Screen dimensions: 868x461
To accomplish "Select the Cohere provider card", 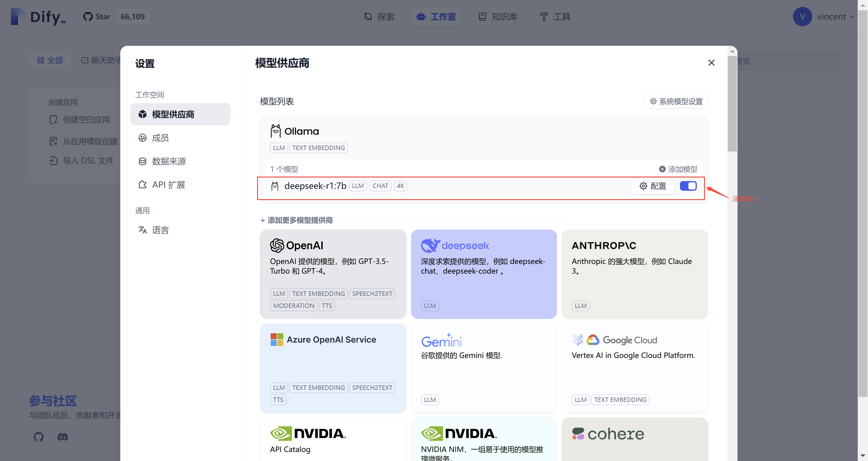I will pyautogui.click(x=634, y=439).
